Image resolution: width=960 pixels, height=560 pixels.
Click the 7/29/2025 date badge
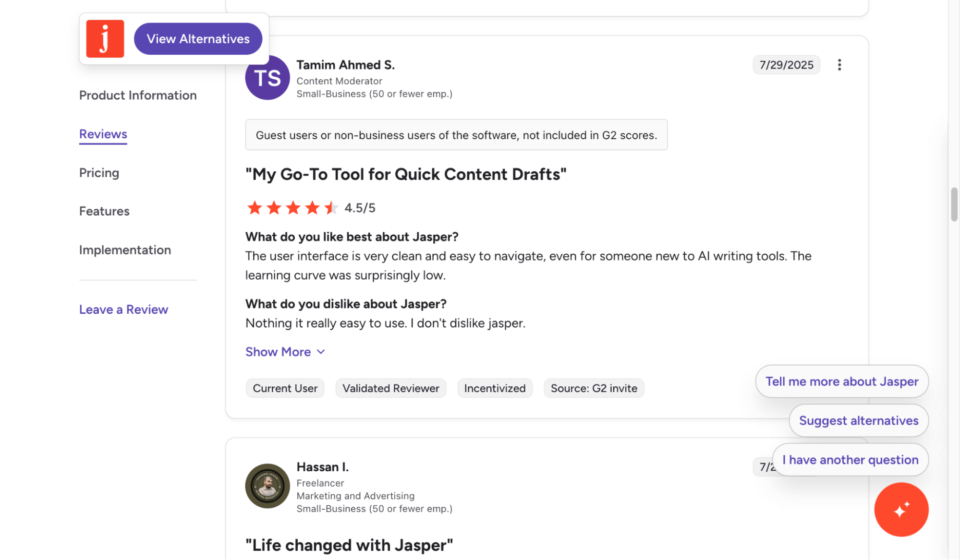coord(786,65)
